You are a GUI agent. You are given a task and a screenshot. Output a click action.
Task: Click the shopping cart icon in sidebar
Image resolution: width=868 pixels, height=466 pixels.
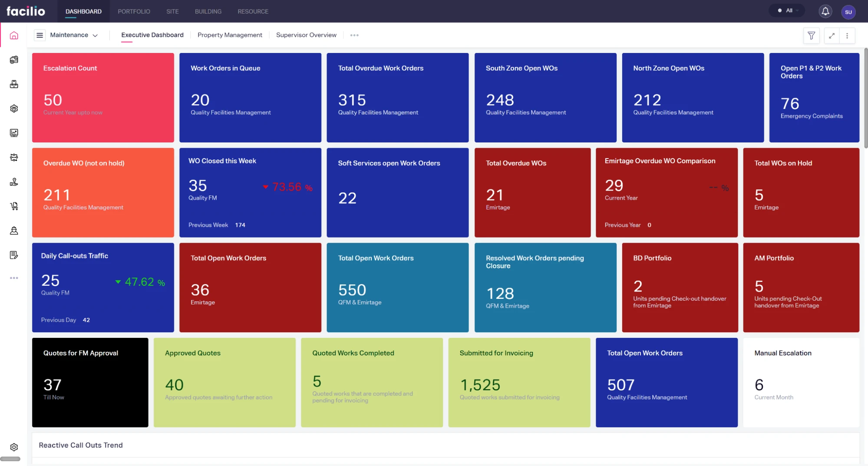tap(14, 206)
